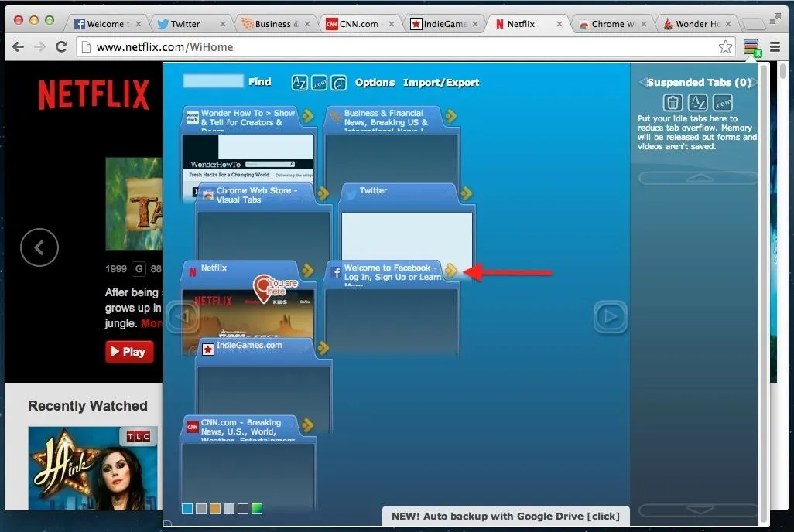794x532 pixels.
Task: Suspend the Welcome to Facebook tab via its yellow arrow
Action: tap(450, 271)
